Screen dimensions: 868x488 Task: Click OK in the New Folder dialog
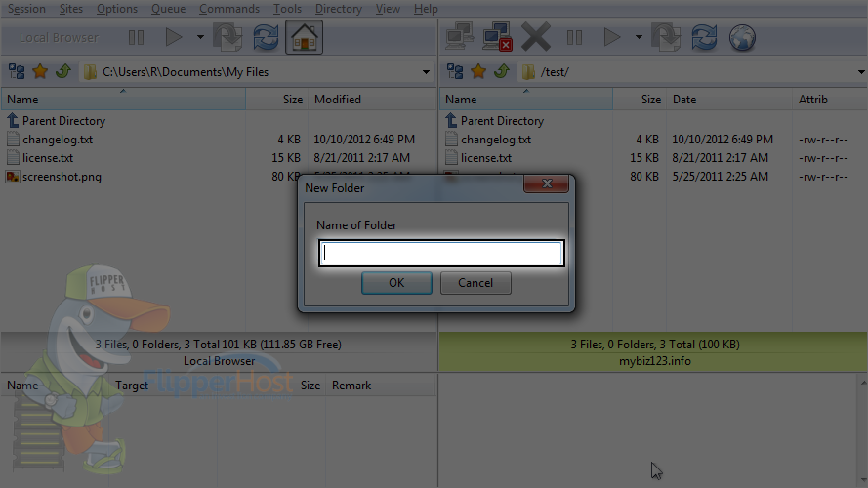396,283
